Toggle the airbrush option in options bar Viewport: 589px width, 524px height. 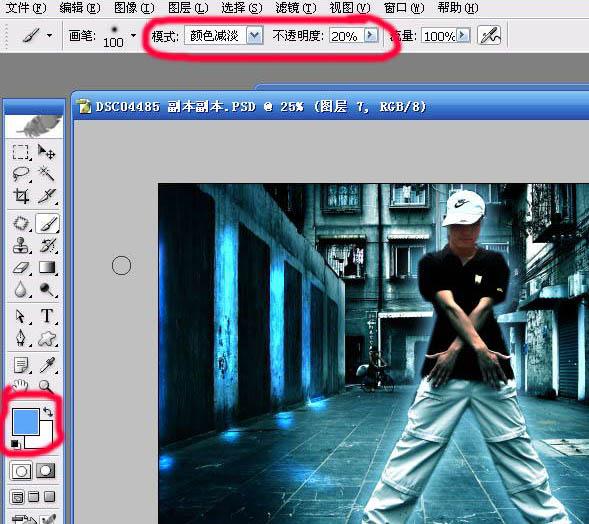489,36
